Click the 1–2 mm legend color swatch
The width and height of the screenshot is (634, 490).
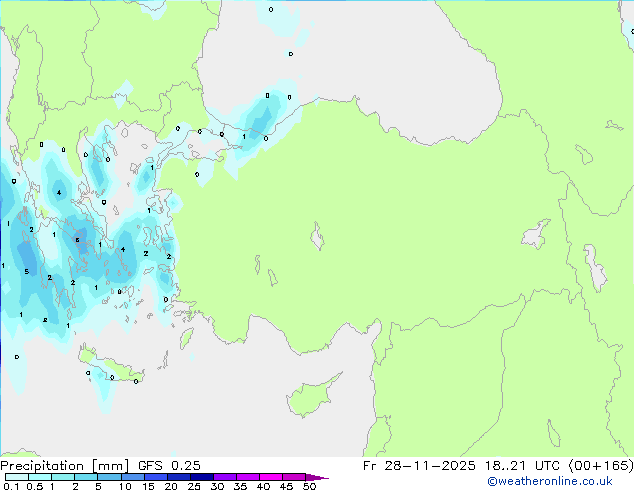[x=63, y=477]
